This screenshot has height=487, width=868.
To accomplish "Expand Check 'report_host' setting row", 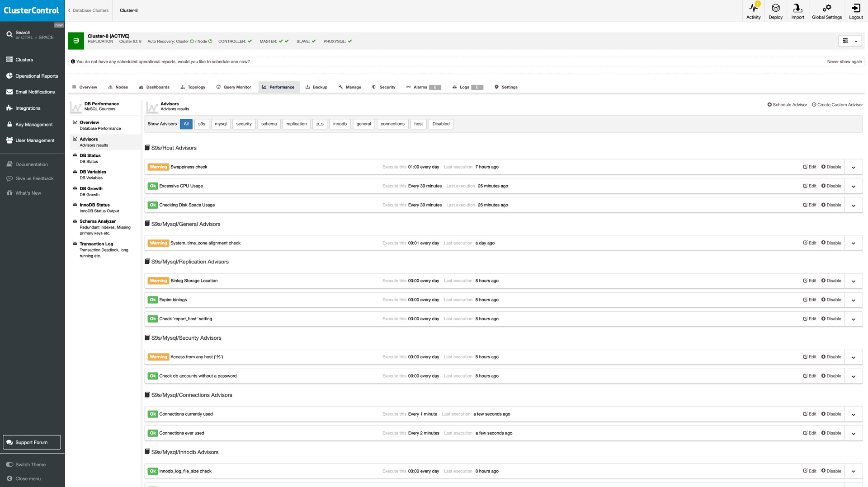I will tap(853, 319).
